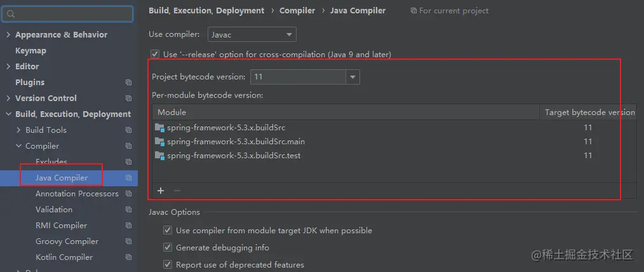Add a module with the plus button
The height and width of the screenshot is (272, 644).
pos(161,191)
